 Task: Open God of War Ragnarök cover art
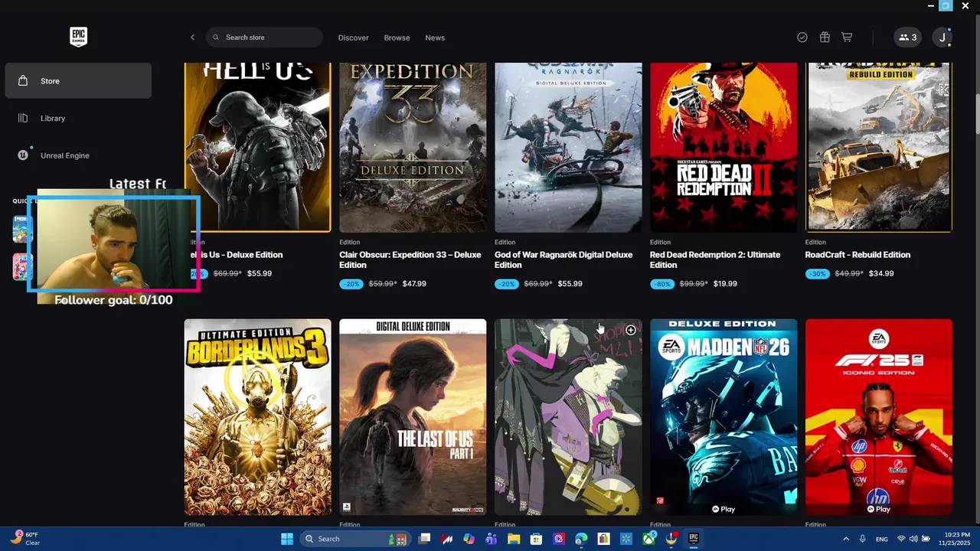coord(568,147)
